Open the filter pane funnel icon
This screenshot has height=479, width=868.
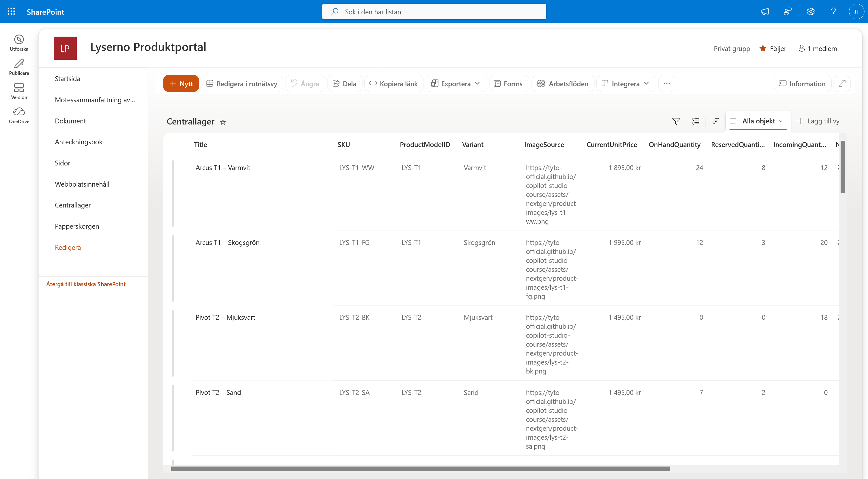tap(676, 121)
